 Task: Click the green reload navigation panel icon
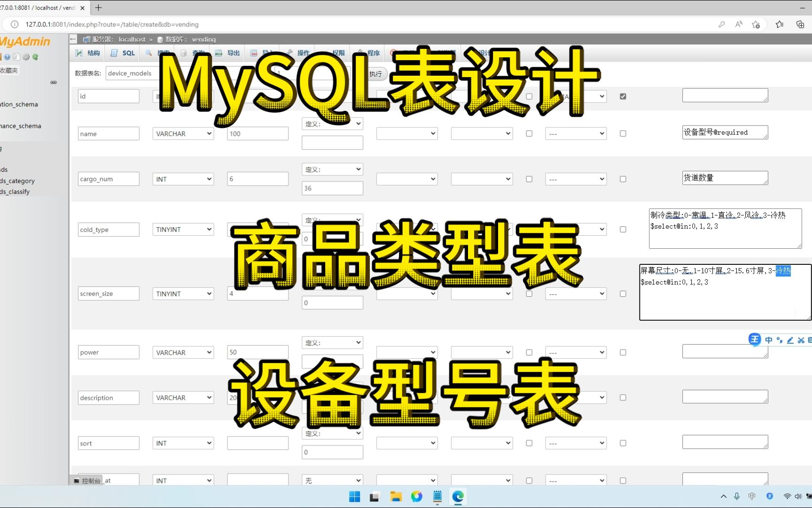35,57
